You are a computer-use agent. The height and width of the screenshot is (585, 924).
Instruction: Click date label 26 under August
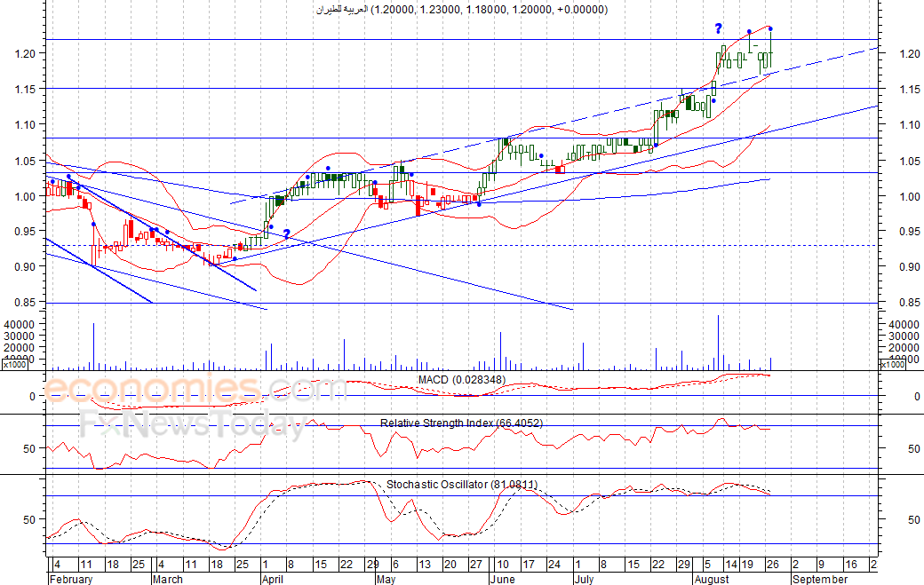[x=773, y=565]
